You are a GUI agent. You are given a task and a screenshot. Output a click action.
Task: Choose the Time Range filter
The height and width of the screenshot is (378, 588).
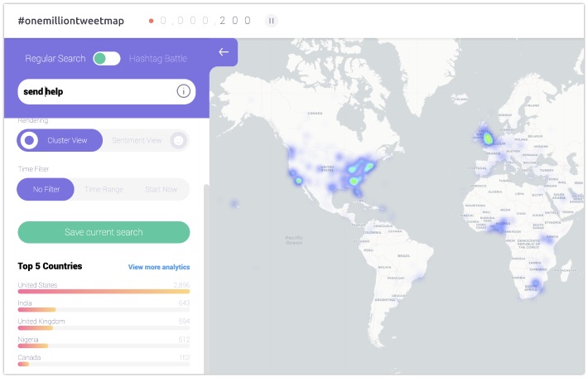point(104,189)
